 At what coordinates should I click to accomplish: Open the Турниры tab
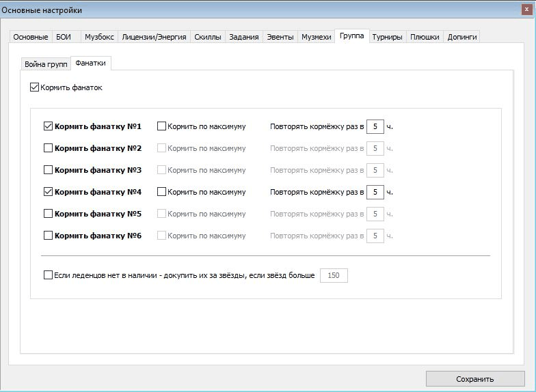tap(387, 37)
